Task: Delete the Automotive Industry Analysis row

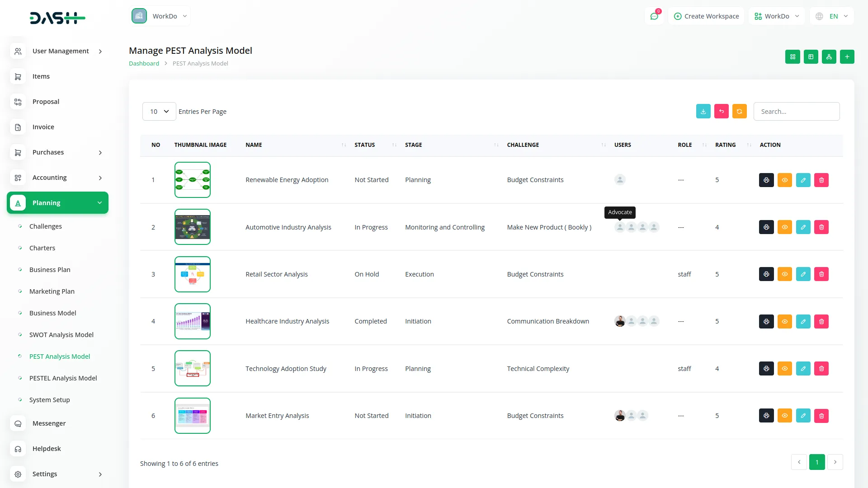Action: [821, 227]
